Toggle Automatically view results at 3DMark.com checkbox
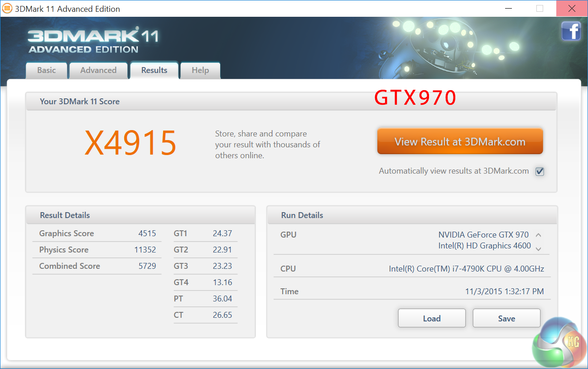Viewport: 588px width, 369px height. (540, 171)
